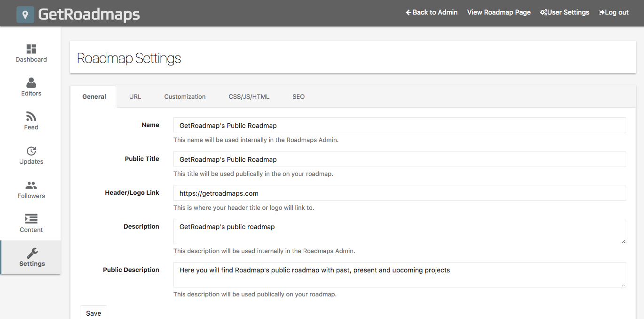This screenshot has height=319, width=644.
Task: Click help text 'description will be used internally'
Action: click(x=264, y=251)
